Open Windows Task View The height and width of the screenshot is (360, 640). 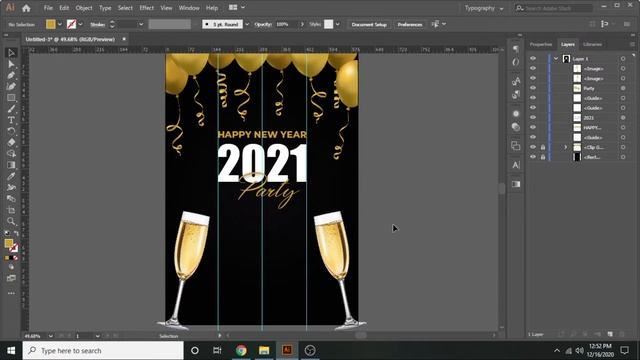click(217, 350)
